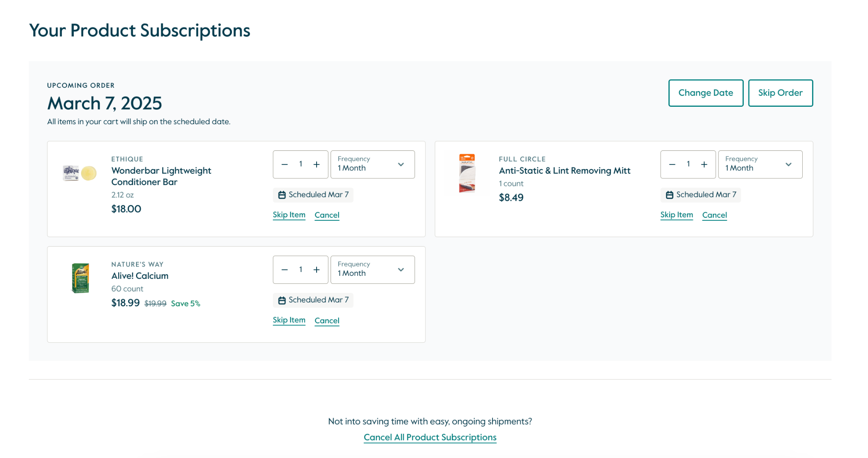868x458 pixels.
Task: Increase Alive! Calcium quantity
Action: 317,269
